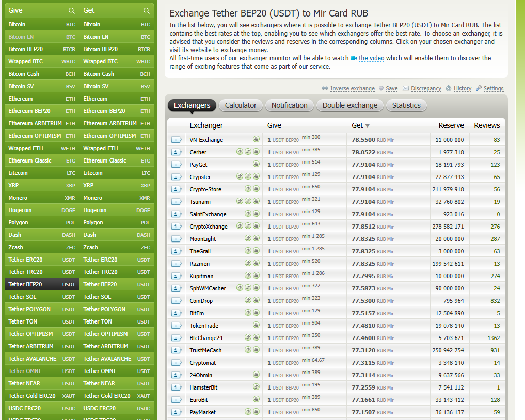Open the SpbWMCasher exchanger name

coord(208,288)
